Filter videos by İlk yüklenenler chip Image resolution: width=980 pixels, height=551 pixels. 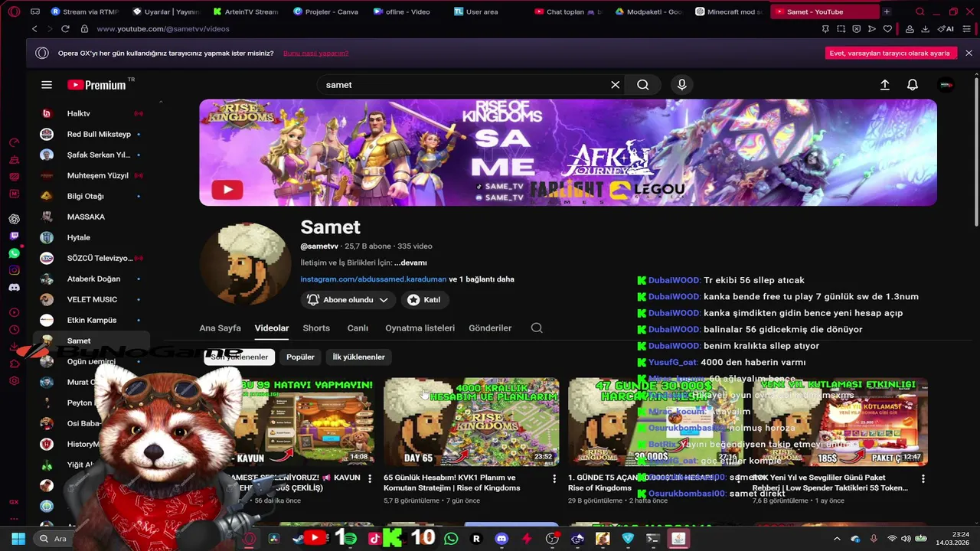pos(358,357)
